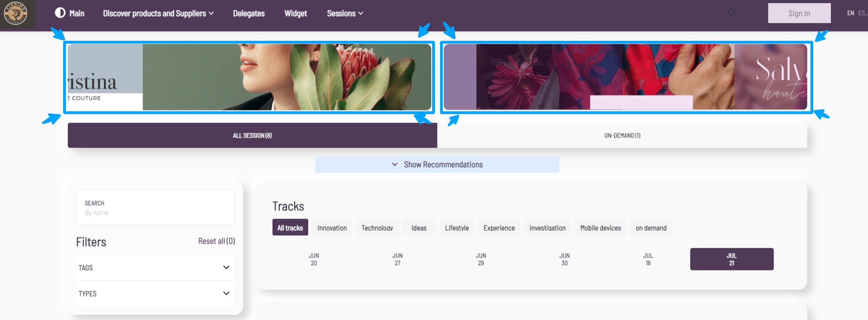
Task: Click the Sign In button
Action: [x=799, y=13]
